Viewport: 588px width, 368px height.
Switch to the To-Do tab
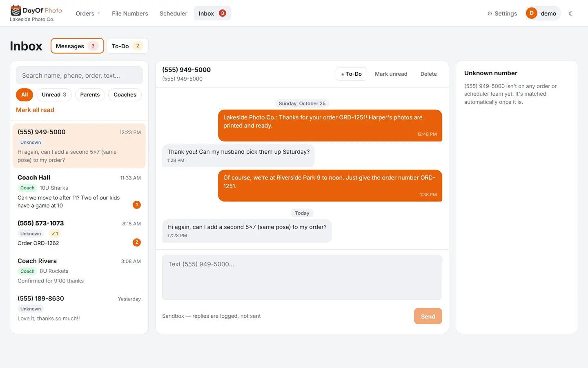pyautogui.click(x=127, y=46)
